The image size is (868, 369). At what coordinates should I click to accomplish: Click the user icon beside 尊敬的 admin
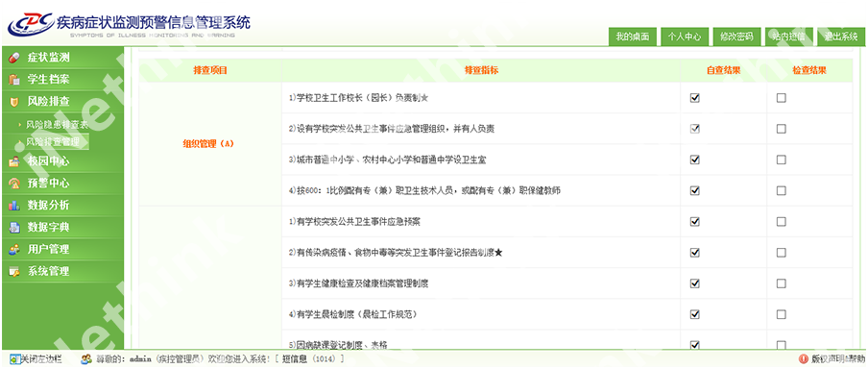coord(85,359)
